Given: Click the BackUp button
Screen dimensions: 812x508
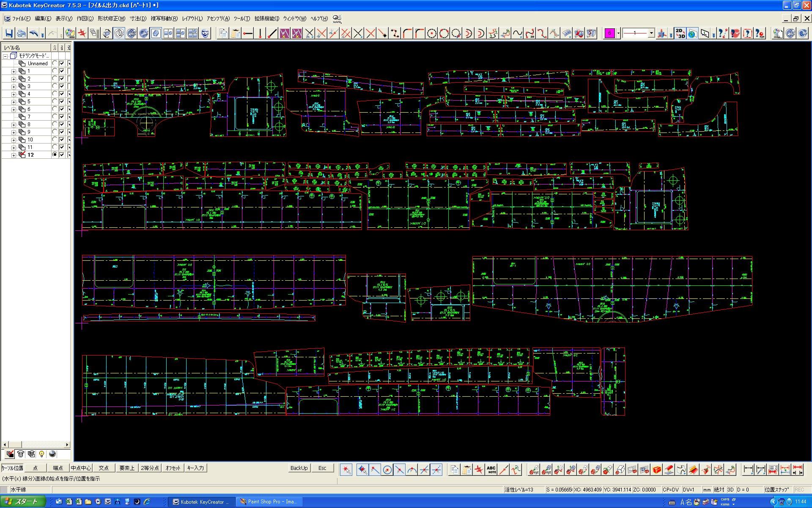Looking at the screenshot, I should (x=299, y=468).
